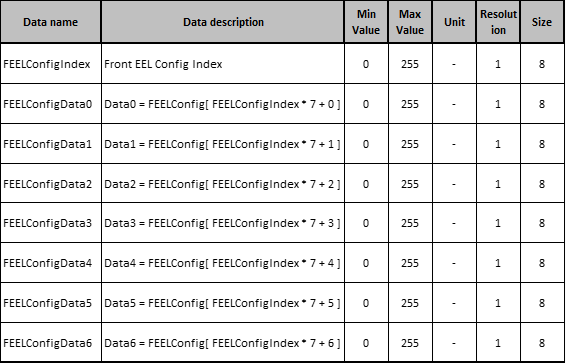Click Size value 8 in FEELConfigData6 row
Viewport: 566px width, 364px height.
tap(542, 342)
